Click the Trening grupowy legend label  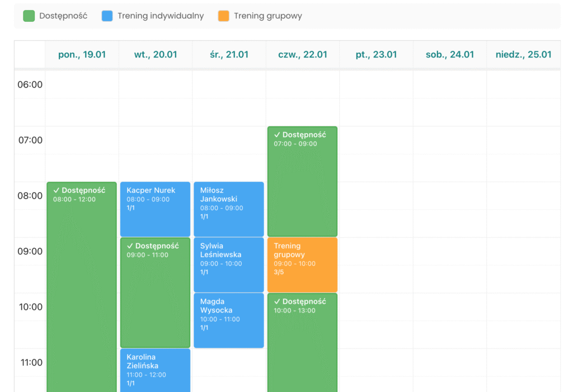[x=268, y=16]
